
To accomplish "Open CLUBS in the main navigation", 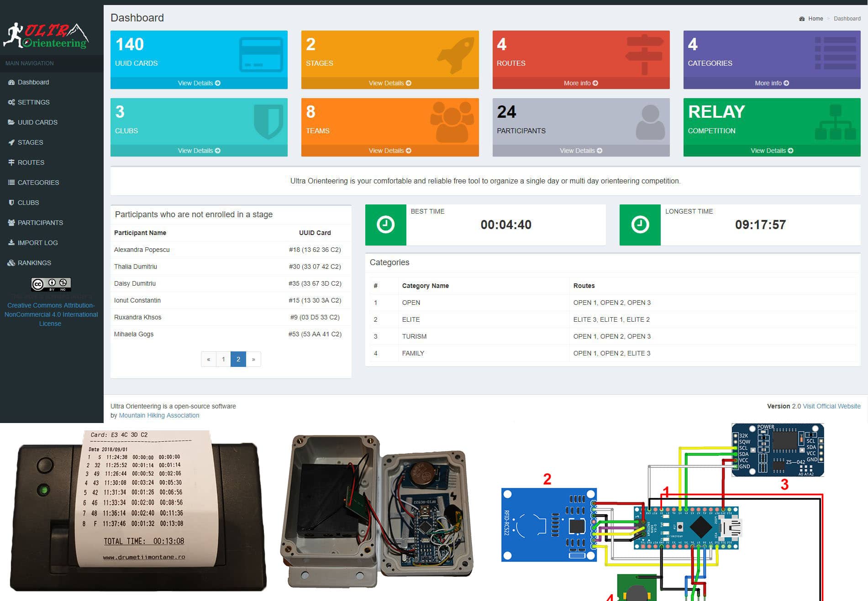I will pyautogui.click(x=52, y=203).
